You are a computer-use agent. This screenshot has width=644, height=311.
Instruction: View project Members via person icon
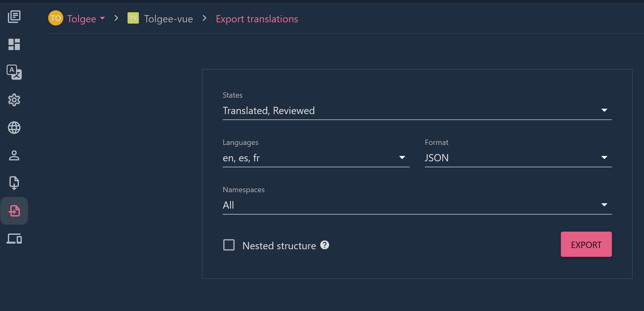(x=14, y=155)
